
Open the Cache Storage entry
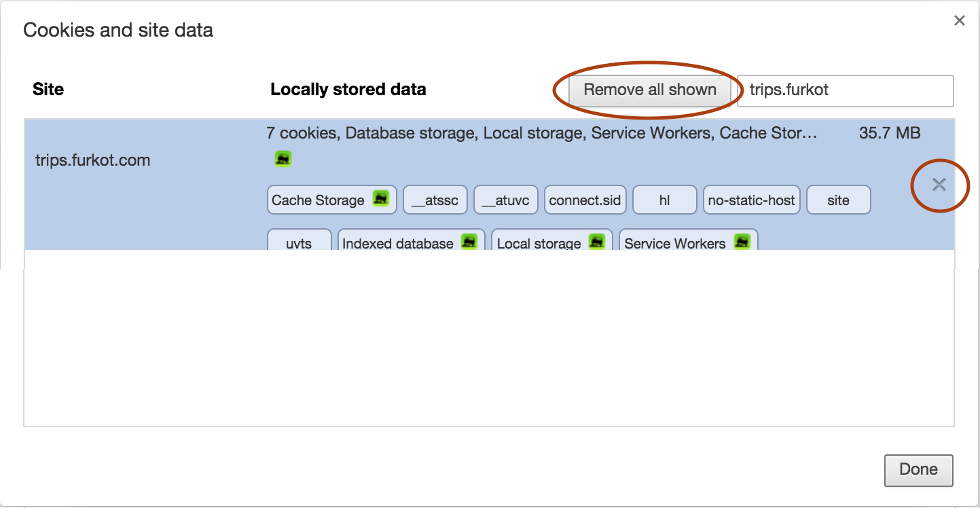point(319,200)
